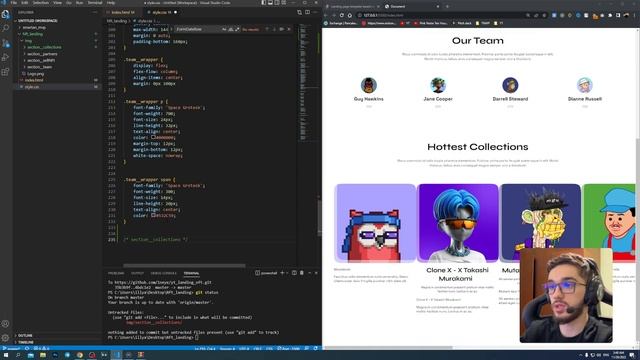Expand the first collapsed folder under workspace
Viewport: 640px width, 360px height.
click(34, 27)
